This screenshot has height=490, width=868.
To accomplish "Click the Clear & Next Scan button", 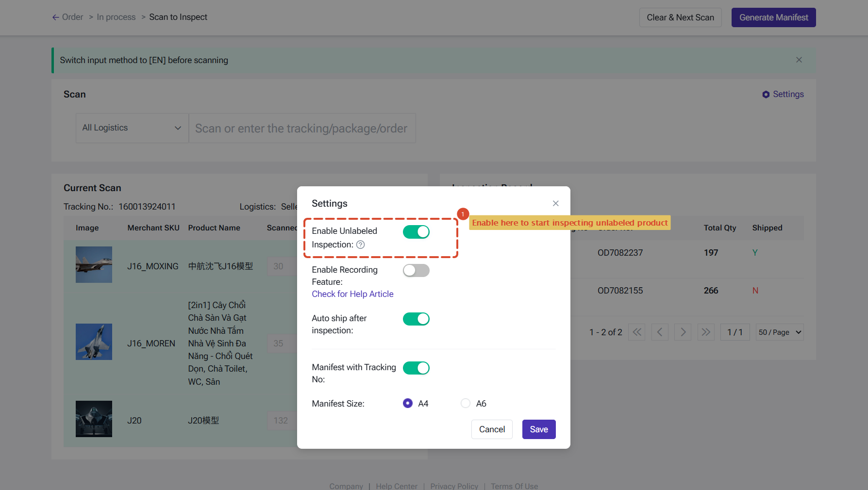I will click(x=680, y=17).
